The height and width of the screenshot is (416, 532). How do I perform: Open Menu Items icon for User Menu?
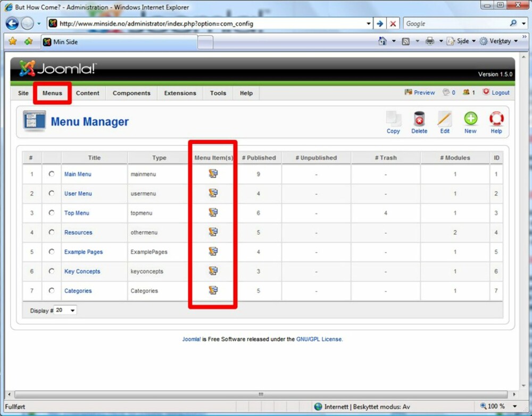[213, 193]
